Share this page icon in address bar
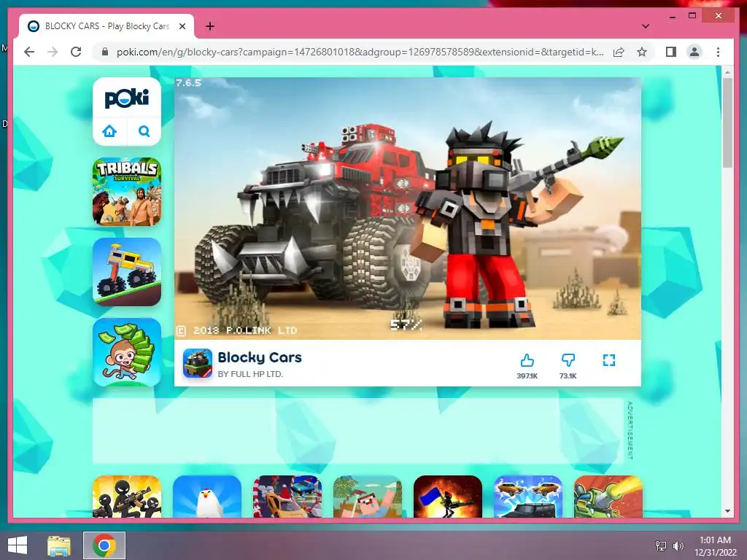 pos(619,52)
